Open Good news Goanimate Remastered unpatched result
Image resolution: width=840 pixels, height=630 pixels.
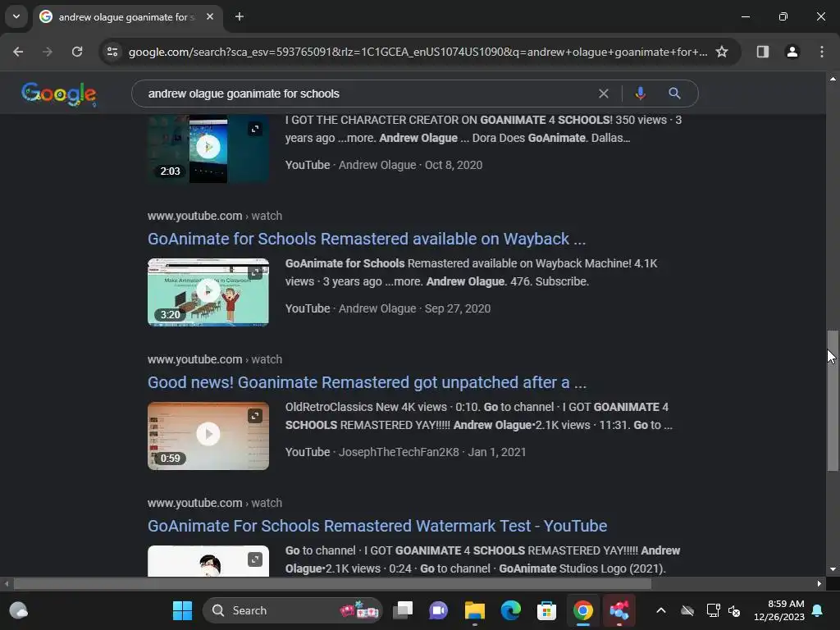[x=367, y=382]
